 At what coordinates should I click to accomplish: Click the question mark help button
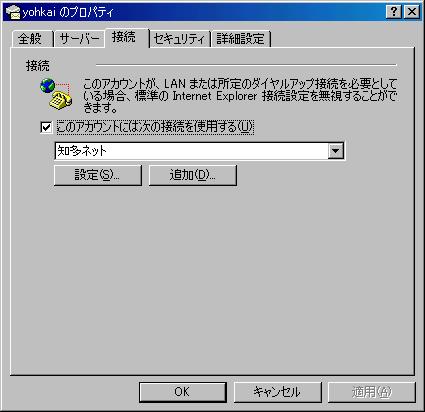coord(394,12)
